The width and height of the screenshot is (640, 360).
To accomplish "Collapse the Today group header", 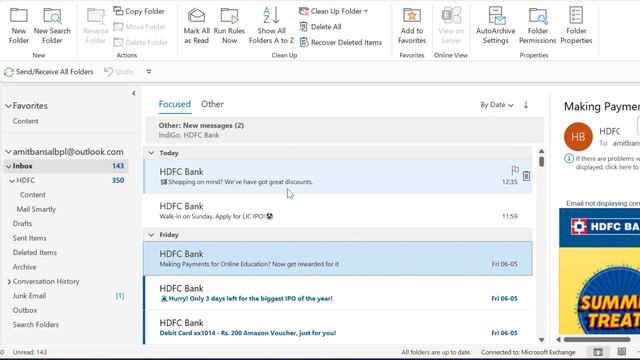I will pyautogui.click(x=151, y=153).
